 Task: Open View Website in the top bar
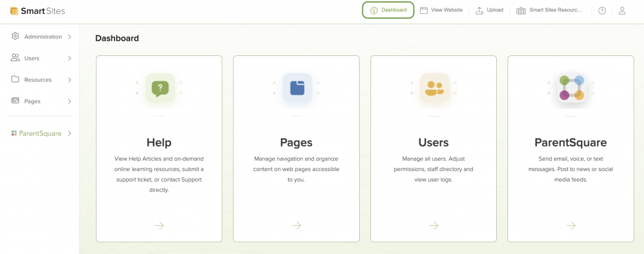pos(441,10)
